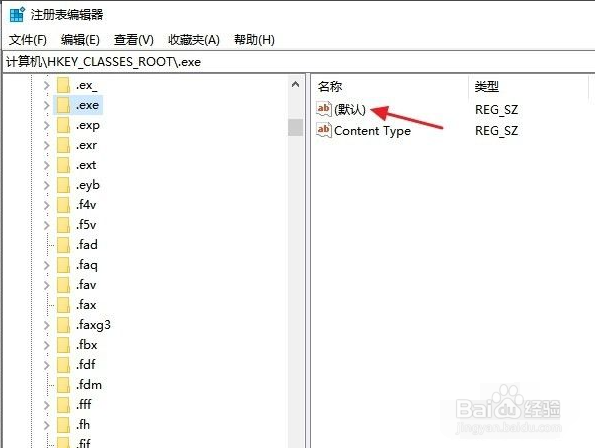
Task: Click the .exr folder icon
Action: click(x=63, y=145)
